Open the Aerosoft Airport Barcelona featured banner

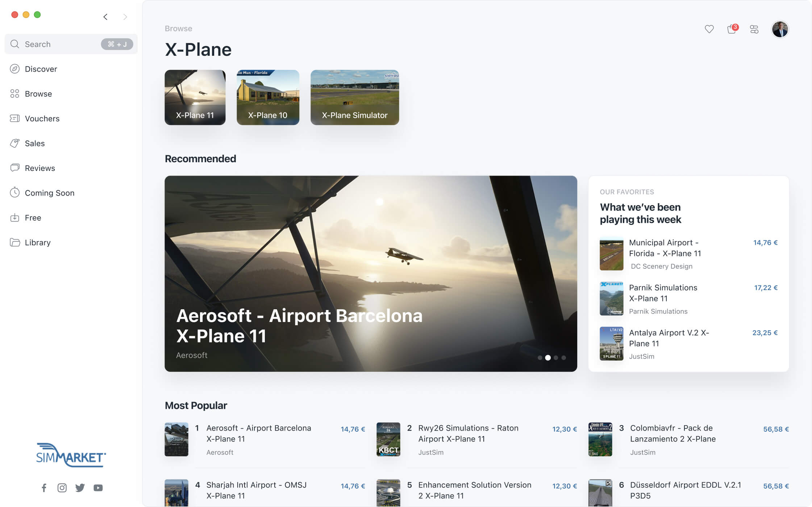[370, 273]
